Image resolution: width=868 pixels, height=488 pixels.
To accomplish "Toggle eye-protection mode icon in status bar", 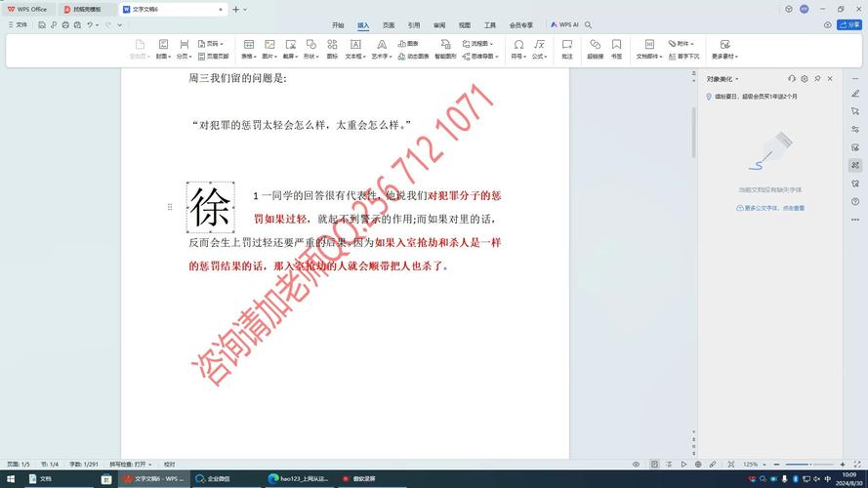I will 636,465.
